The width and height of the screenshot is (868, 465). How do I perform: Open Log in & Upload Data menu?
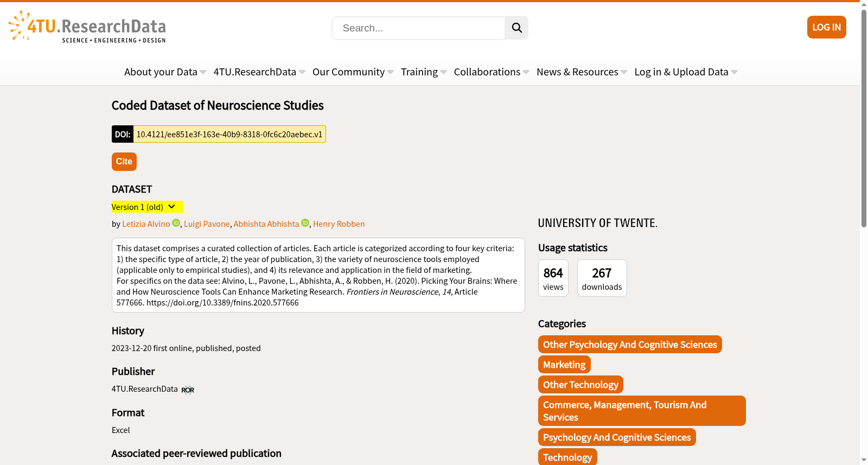[686, 72]
